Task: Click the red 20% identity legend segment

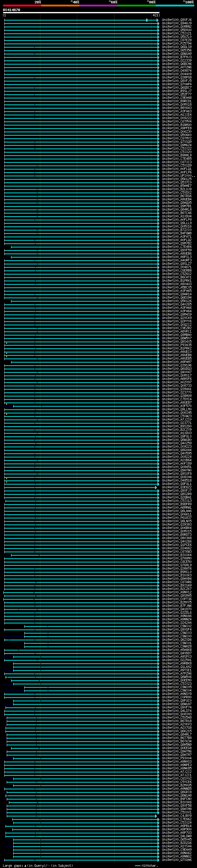Action: (x=22, y=6)
